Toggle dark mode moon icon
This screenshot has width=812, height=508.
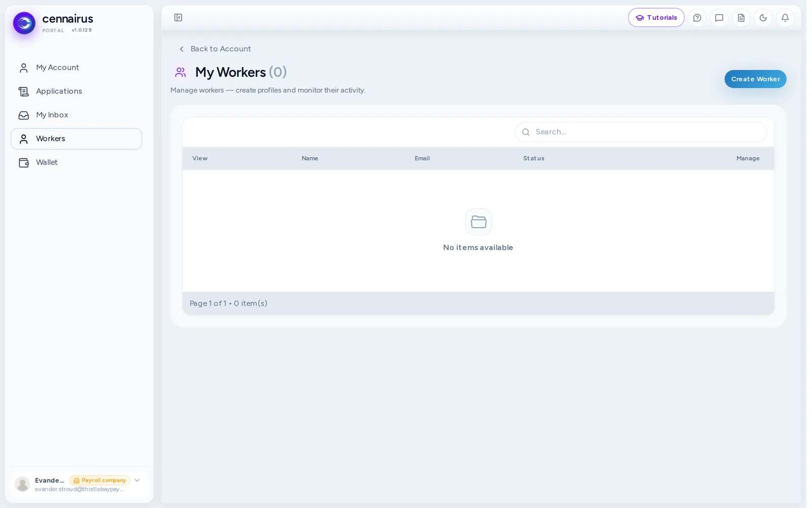tap(763, 18)
